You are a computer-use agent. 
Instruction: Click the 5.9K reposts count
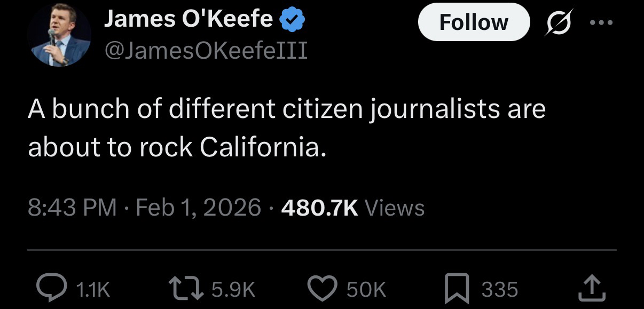click(x=233, y=289)
